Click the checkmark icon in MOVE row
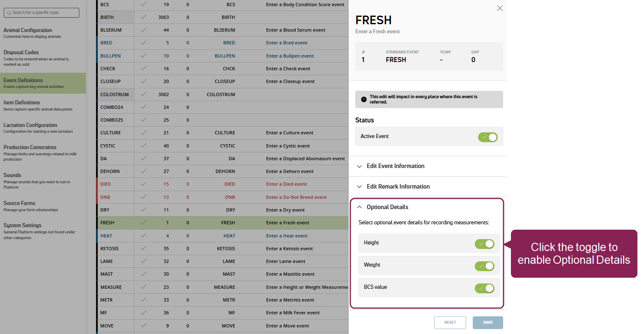This screenshot has height=334, width=644. tap(143, 326)
